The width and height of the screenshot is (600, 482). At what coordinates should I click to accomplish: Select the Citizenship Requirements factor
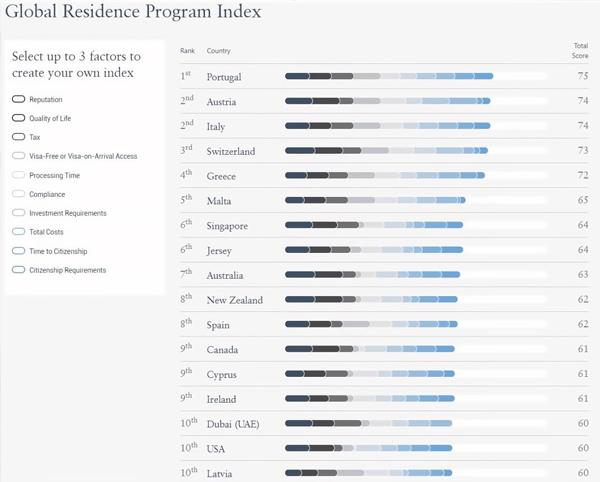(x=18, y=270)
